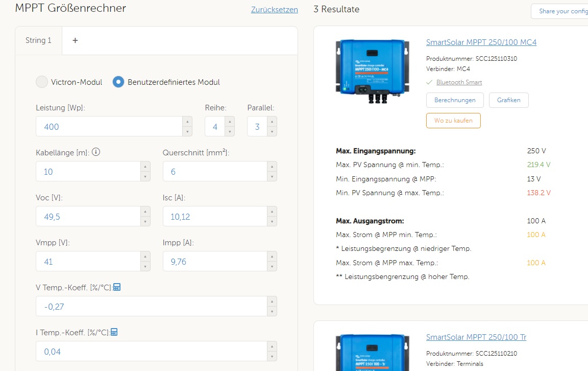
Task: Increase the I Temp.-Koeff. value
Action: coord(272,346)
